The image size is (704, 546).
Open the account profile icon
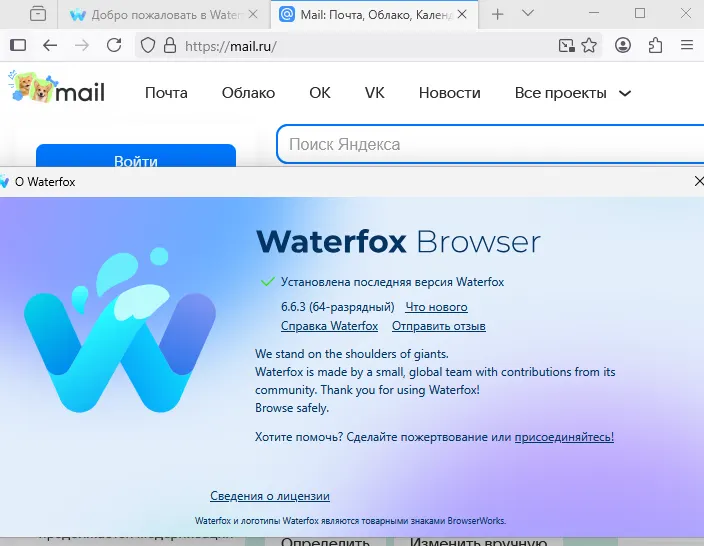pos(623,45)
